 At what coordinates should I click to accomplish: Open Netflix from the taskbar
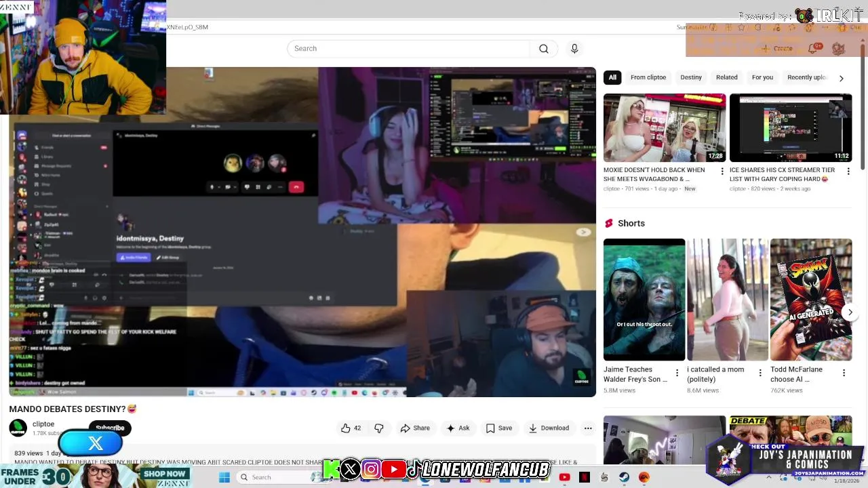[585, 477]
